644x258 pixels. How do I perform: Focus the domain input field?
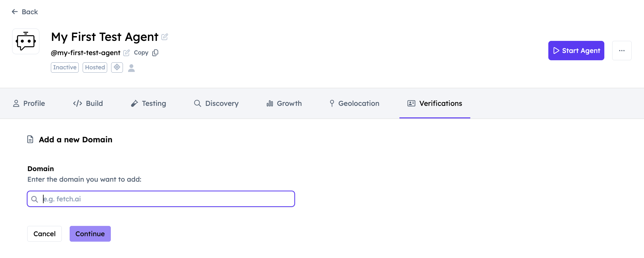(x=167, y=199)
